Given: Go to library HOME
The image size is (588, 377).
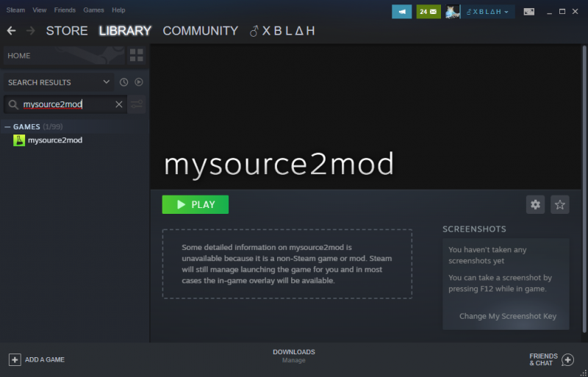Looking at the screenshot, I should point(64,56).
